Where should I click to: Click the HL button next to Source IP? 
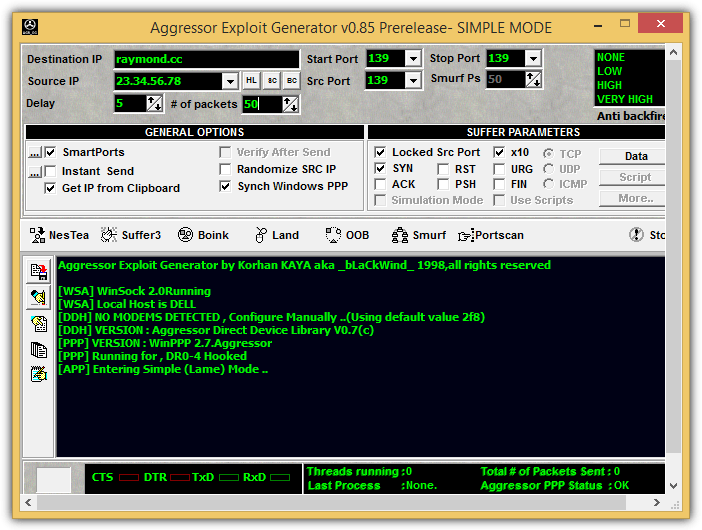click(251, 81)
